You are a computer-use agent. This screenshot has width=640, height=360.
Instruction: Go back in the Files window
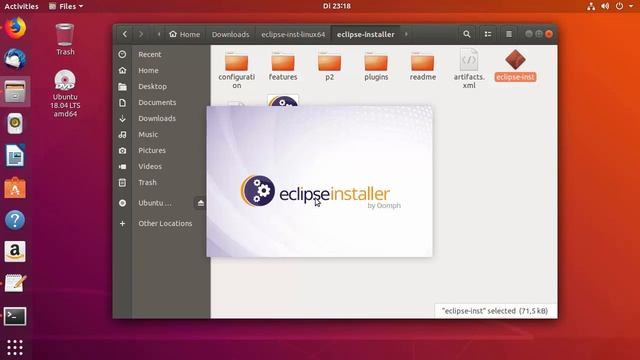point(125,34)
